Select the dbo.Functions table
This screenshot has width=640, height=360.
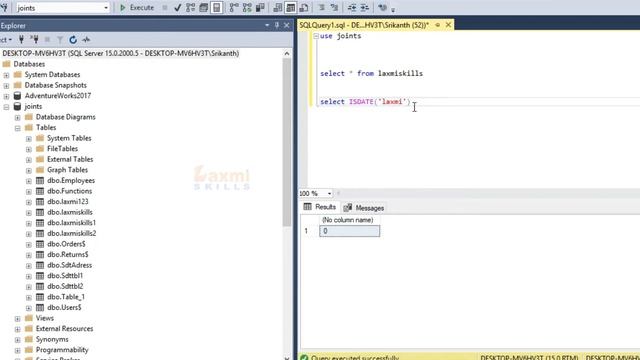click(x=69, y=191)
